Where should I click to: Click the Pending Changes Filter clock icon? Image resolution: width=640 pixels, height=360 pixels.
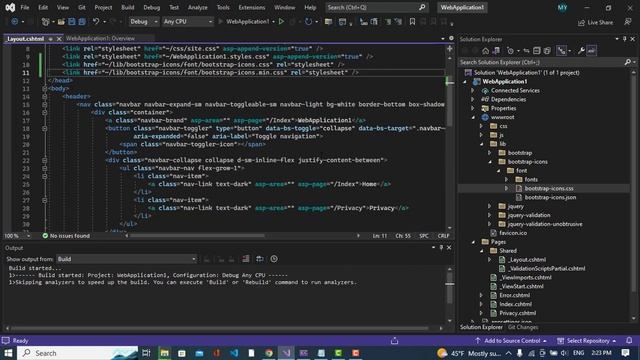tap(510, 51)
